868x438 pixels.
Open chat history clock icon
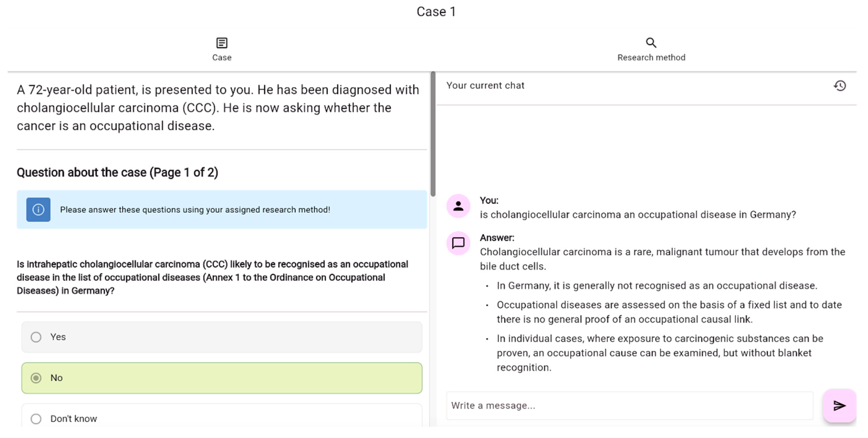tap(840, 86)
